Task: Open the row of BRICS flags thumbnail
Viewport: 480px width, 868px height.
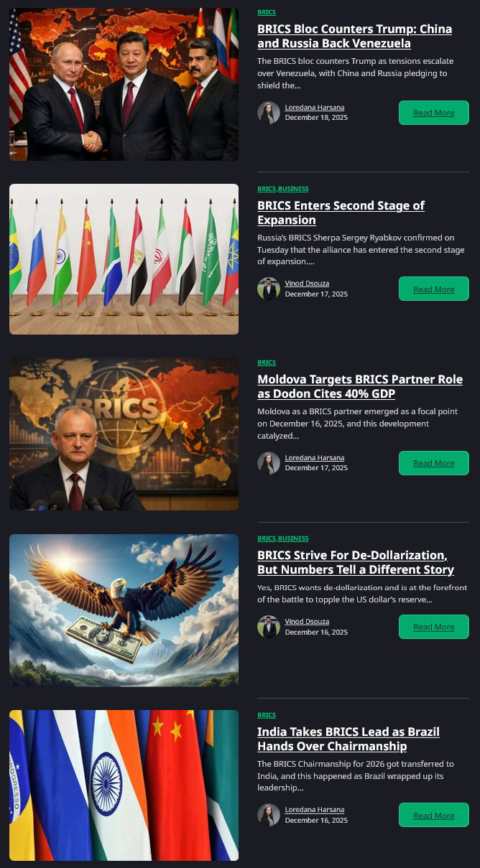Action: pyautogui.click(x=124, y=259)
